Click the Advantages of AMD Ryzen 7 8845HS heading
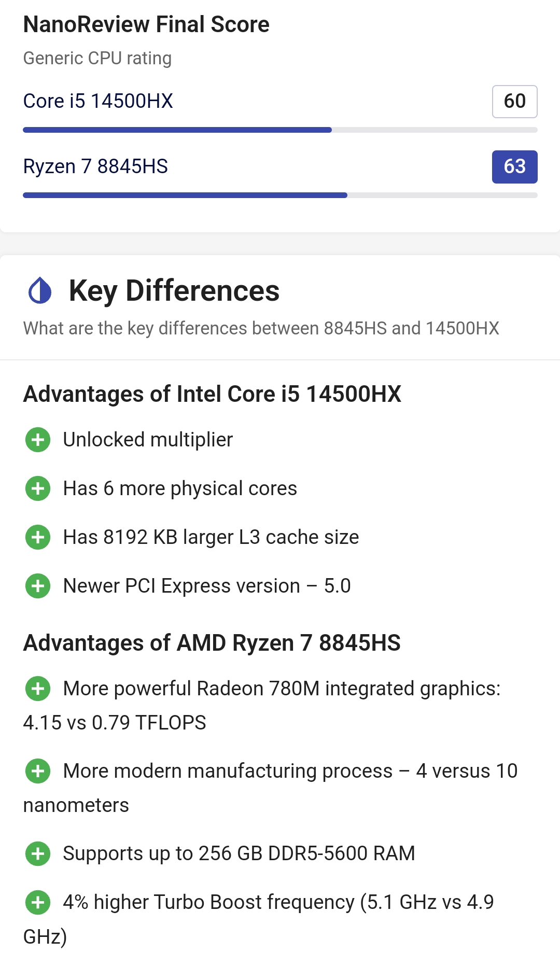Image resolution: width=560 pixels, height=953 pixels. click(x=212, y=643)
